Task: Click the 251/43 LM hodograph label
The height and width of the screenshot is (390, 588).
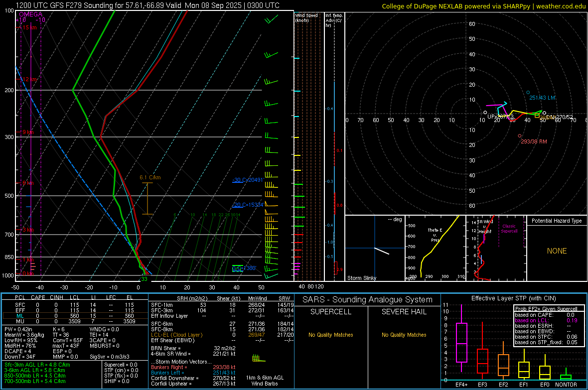Action: [x=542, y=98]
